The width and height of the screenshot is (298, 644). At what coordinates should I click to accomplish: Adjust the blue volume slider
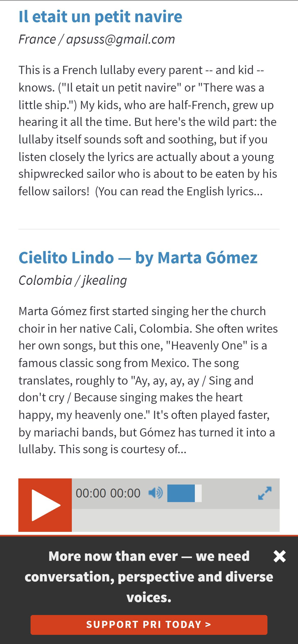(x=181, y=493)
